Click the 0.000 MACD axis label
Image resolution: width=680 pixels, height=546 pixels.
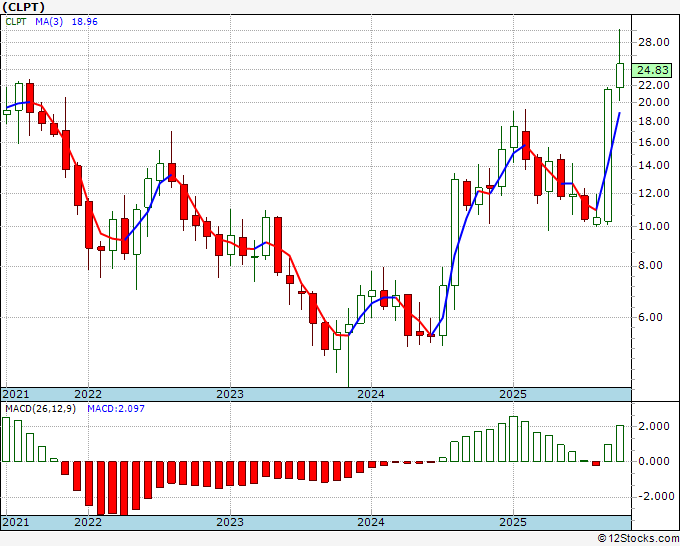pyautogui.click(x=654, y=461)
